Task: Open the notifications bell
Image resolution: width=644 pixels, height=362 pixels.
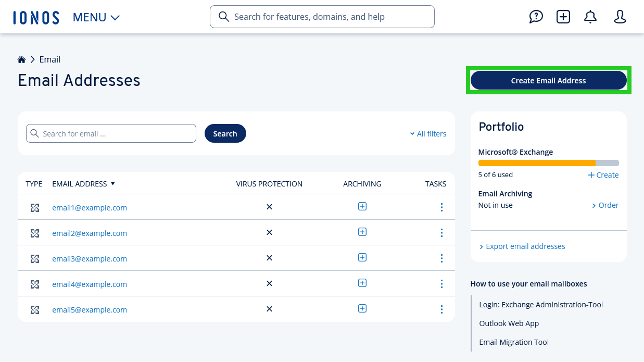Action: [x=590, y=17]
